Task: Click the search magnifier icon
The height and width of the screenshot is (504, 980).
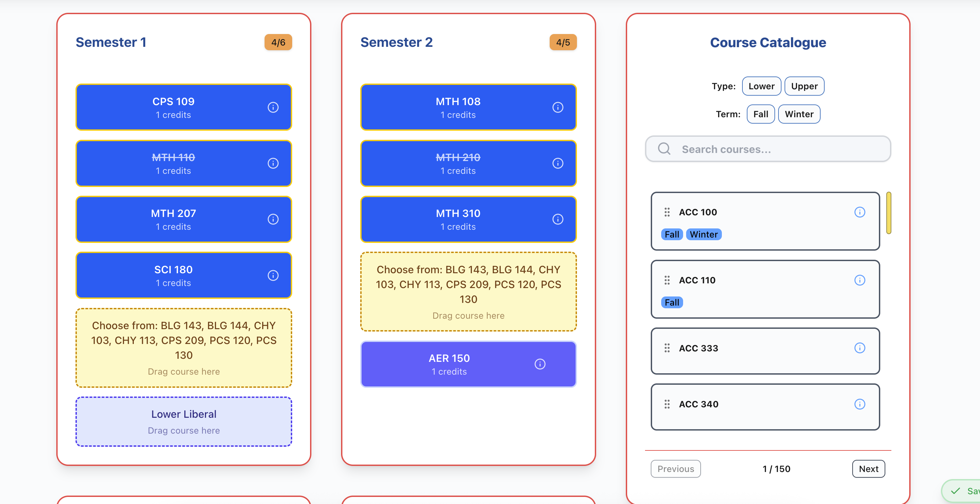Action: click(x=664, y=149)
